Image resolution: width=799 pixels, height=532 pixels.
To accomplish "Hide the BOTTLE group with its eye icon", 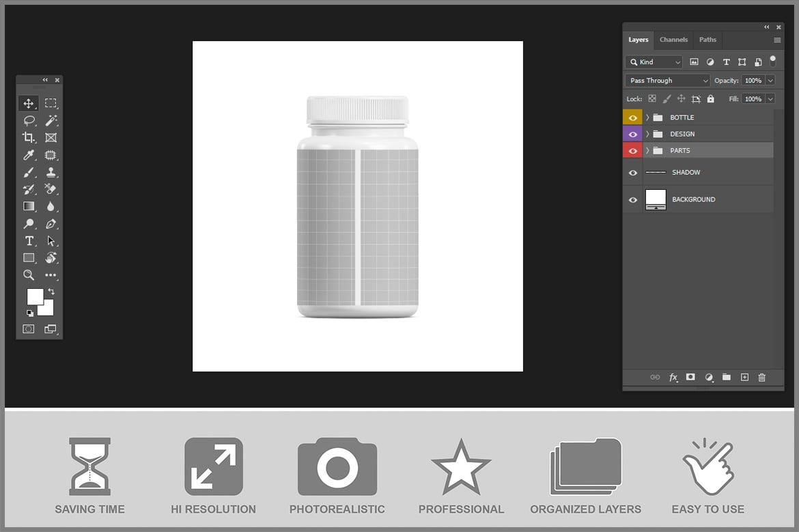I will pos(633,117).
